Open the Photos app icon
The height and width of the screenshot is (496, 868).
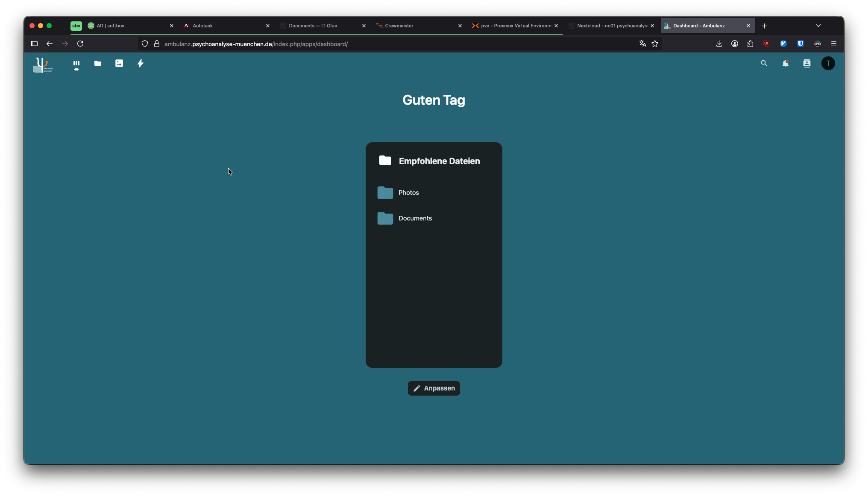(119, 63)
